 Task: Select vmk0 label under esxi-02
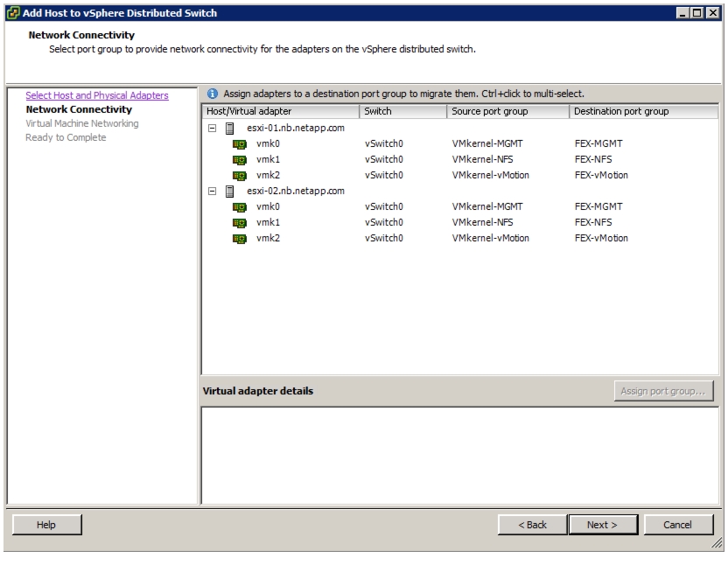pyautogui.click(x=268, y=207)
